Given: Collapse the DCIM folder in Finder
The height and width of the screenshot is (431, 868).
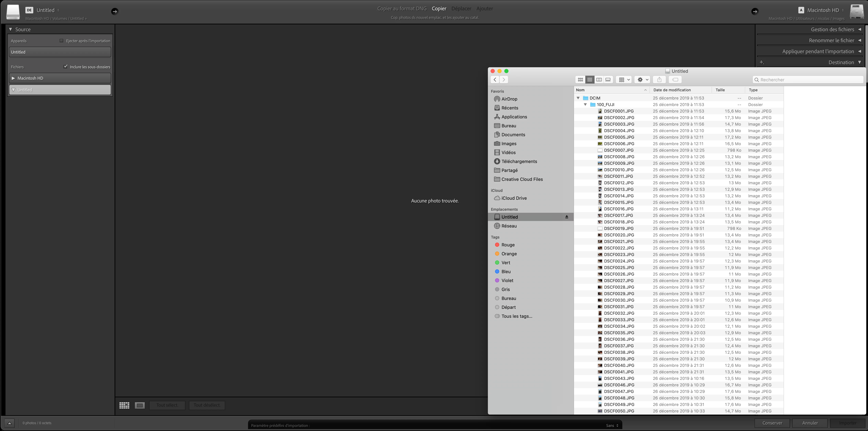Looking at the screenshot, I should coord(578,98).
